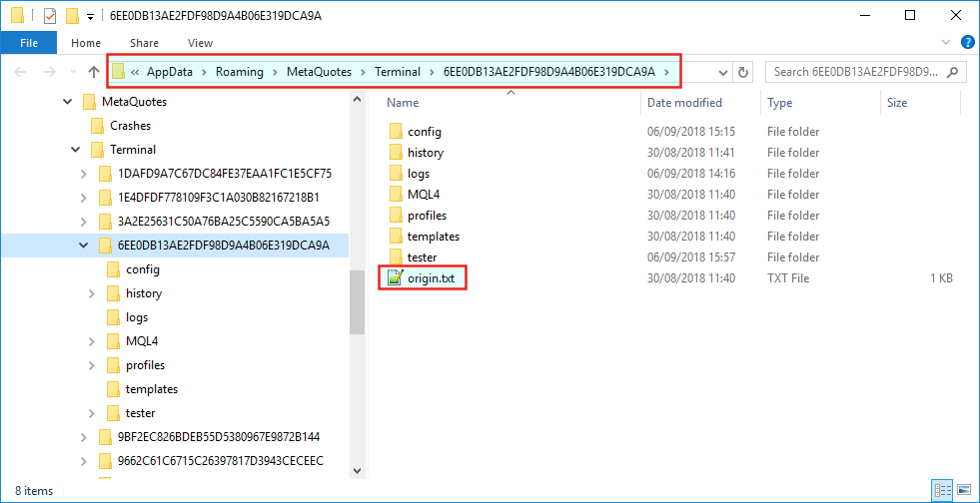The width and height of the screenshot is (980, 503).
Task: Expand the 1DAFD9A7C67DC84FE37EAA1FC1E5CF75 node
Action: (x=84, y=174)
